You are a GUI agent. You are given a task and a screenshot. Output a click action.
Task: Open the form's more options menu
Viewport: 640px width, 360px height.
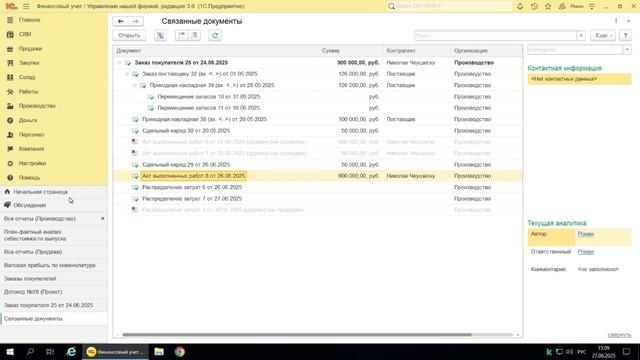[x=616, y=21]
